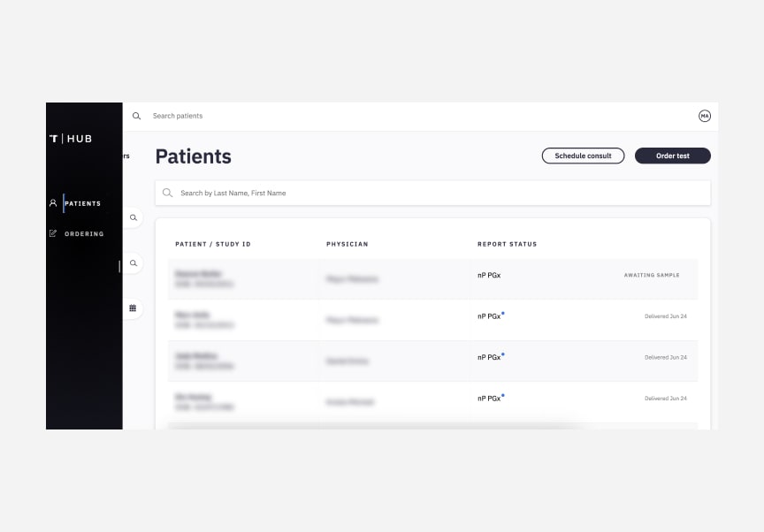Sort by Patient / Study ID column header
The image size is (764, 532).
213,244
